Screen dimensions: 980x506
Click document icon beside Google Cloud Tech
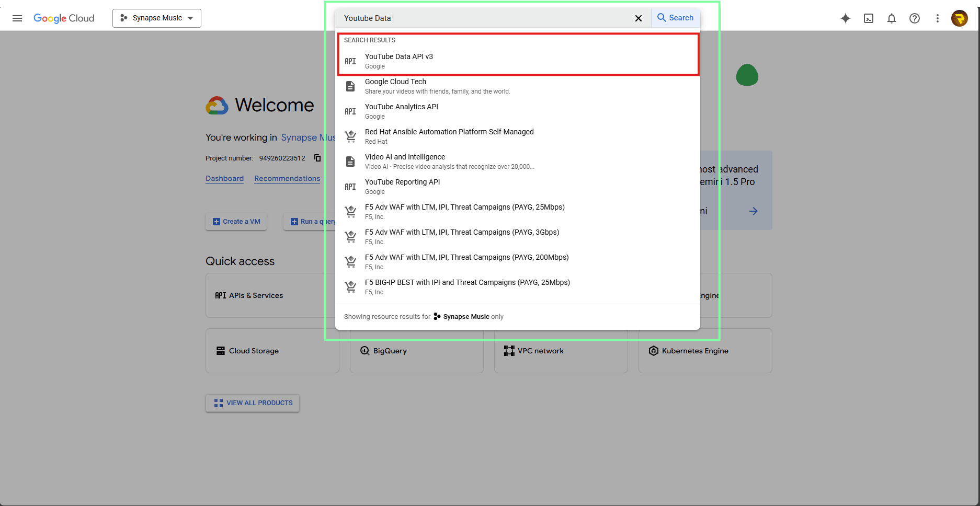[x=350, y=86]
